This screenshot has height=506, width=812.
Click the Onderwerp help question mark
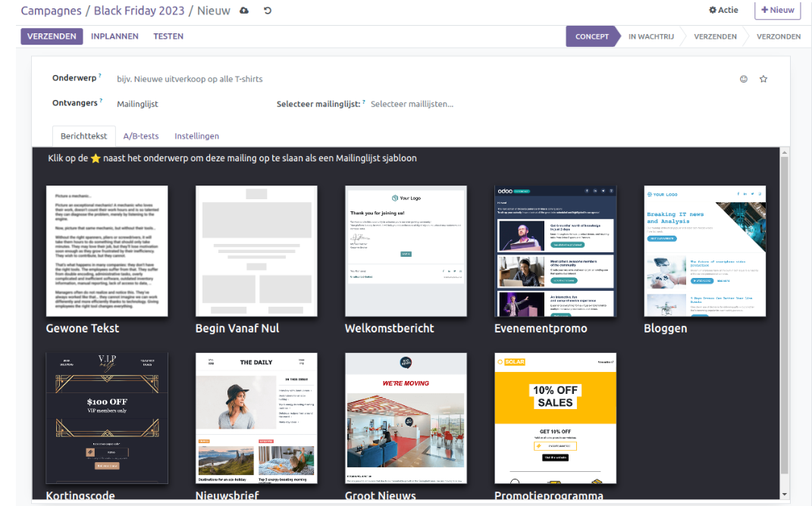[x=100, y=76]
